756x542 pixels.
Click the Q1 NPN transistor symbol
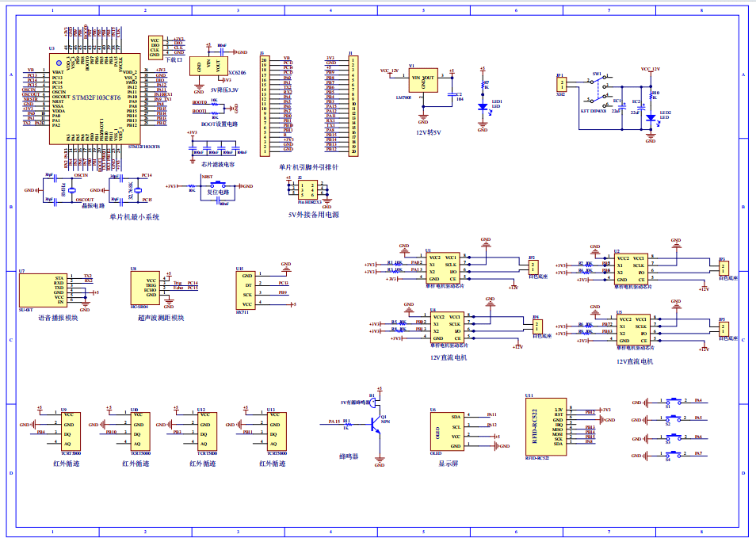coord(377,426)
